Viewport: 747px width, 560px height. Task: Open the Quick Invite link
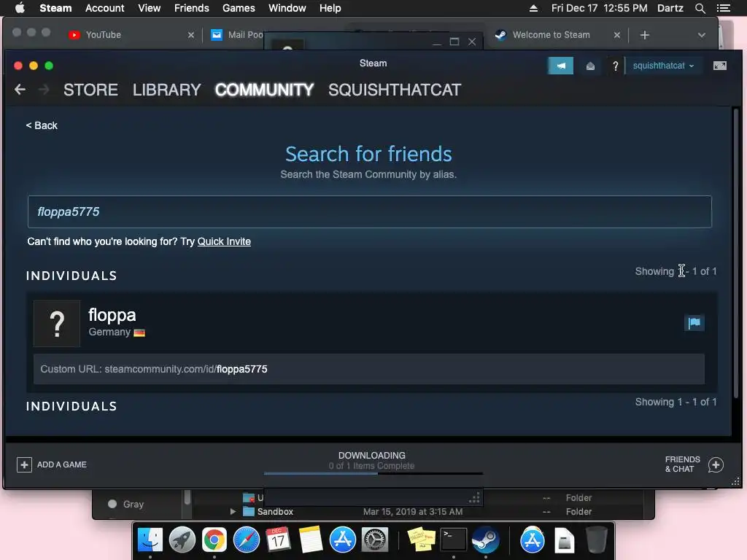point(224,241)
